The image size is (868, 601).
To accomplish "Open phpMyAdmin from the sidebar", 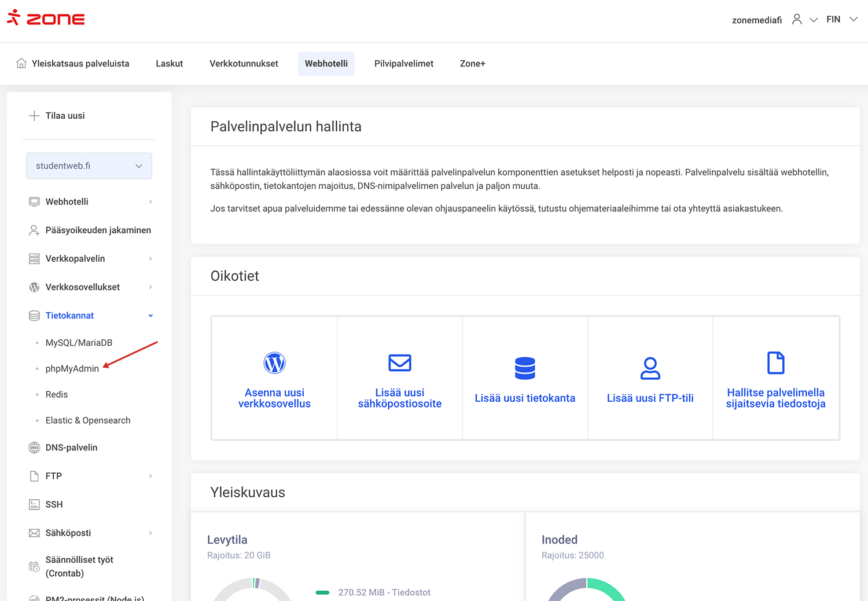I will pyautogui.click(x=72, y=369).
